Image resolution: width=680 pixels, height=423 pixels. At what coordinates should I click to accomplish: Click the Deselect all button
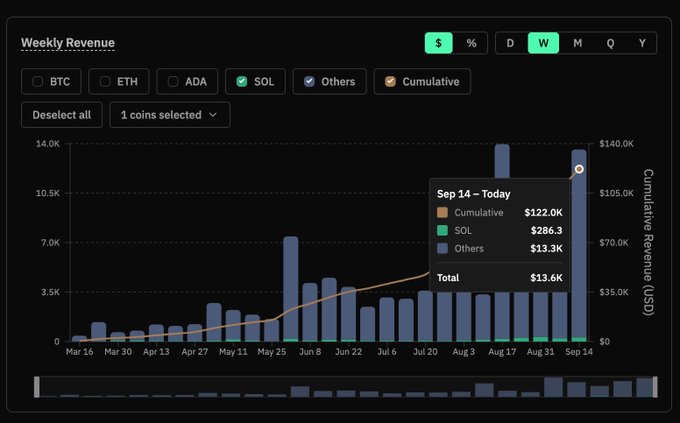click(x=62, y=115)
